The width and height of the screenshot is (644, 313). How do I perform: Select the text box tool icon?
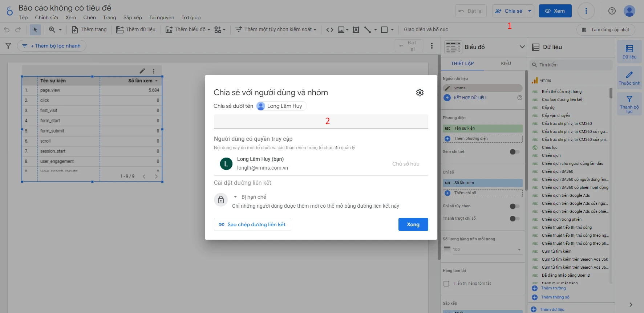[x=356, y=30]
